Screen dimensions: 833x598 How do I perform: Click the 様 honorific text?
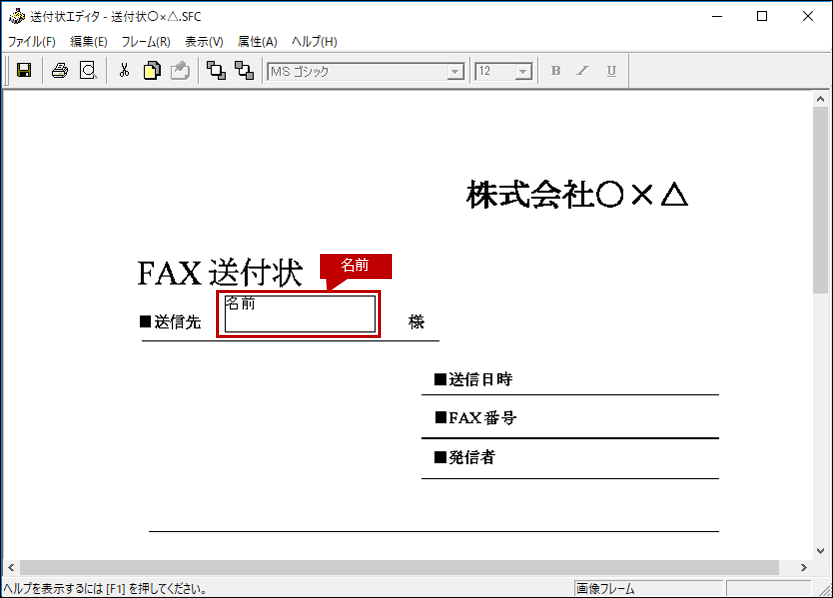point(416,322)
